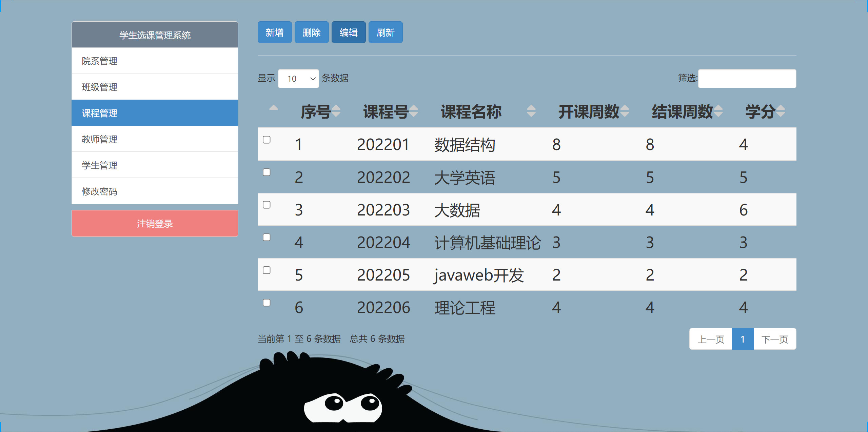Click the 新增 button to add a course

[275, 32]
